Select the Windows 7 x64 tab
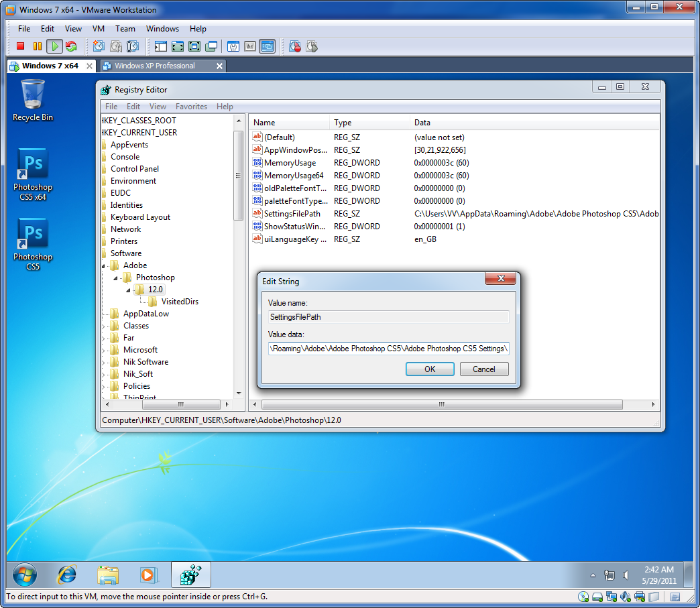Screen dimensions: 700x608 click(x=50, y=66)
